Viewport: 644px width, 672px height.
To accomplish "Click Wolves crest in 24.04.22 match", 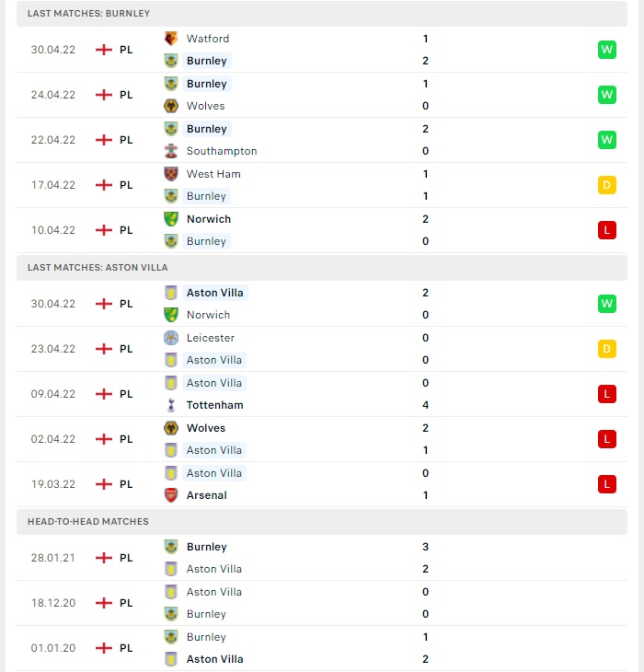I will (x=171, y=106).
